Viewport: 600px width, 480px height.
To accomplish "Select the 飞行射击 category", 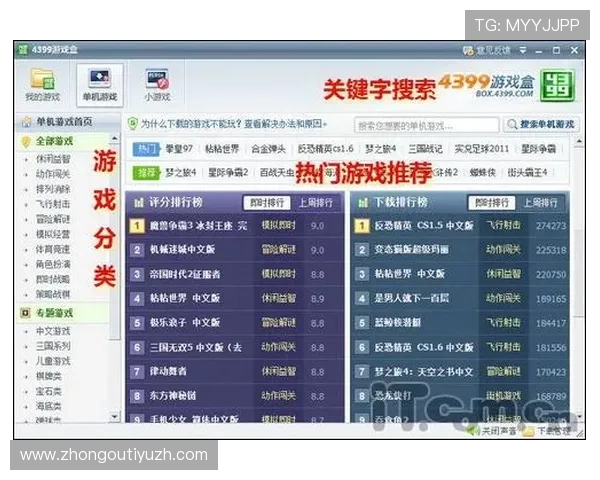I will [53, 204].
